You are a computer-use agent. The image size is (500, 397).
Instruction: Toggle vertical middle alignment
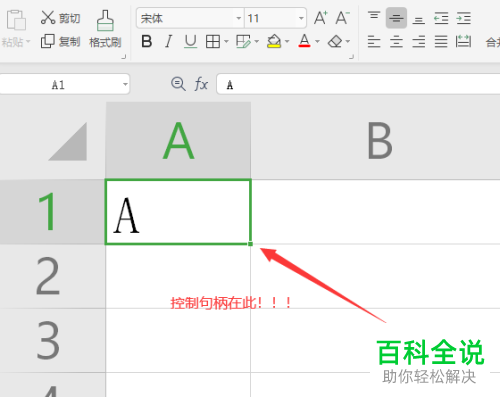pos(396,18)
